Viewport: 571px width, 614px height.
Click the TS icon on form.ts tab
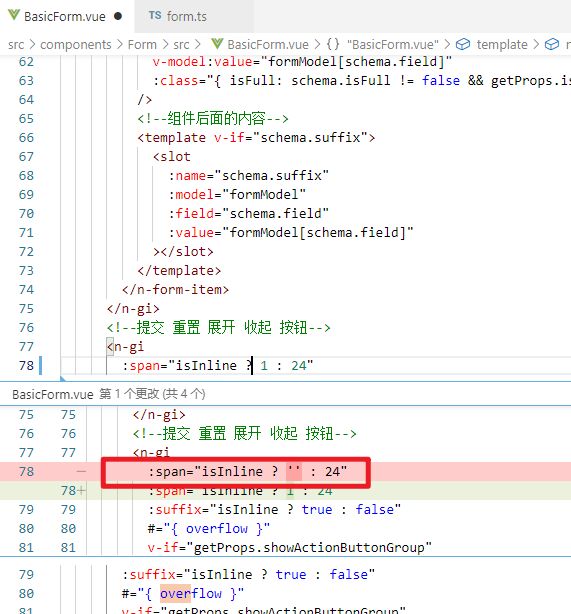(155, 16)
